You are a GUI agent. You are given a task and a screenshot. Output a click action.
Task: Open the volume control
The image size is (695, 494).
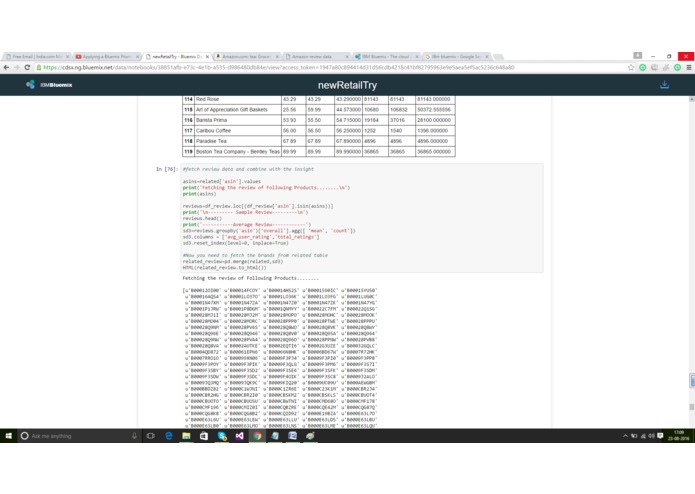(652, 436)
